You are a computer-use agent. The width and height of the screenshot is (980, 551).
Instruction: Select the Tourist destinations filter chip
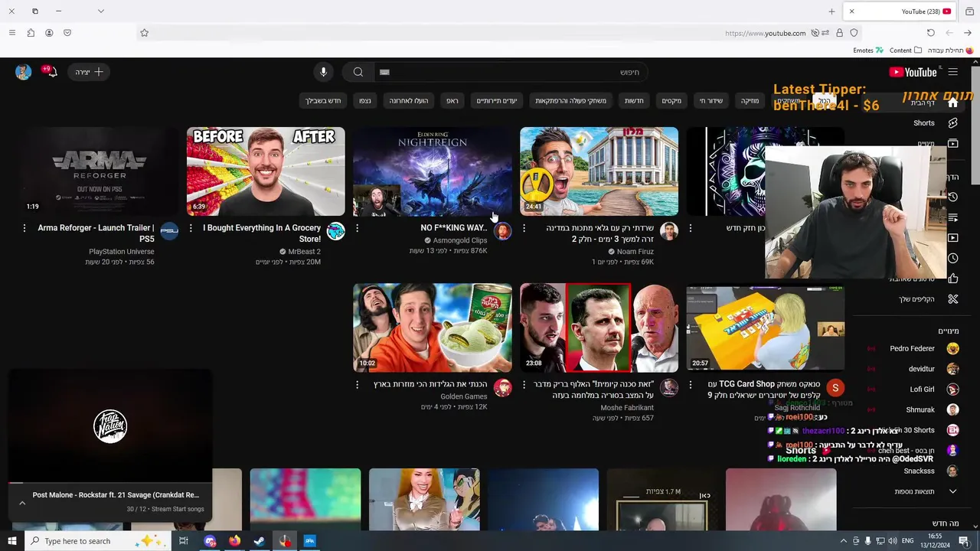click(x=497, y=100)
